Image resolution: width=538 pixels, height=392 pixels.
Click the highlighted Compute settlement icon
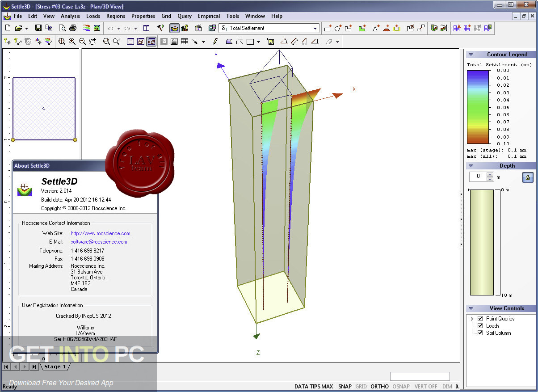pos(174,28)
